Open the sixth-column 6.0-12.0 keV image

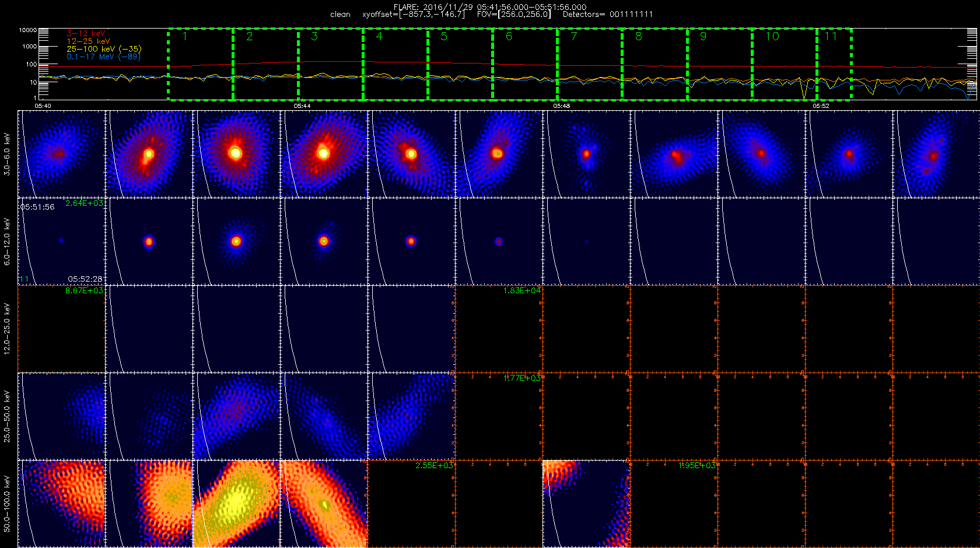pos(499,241)
